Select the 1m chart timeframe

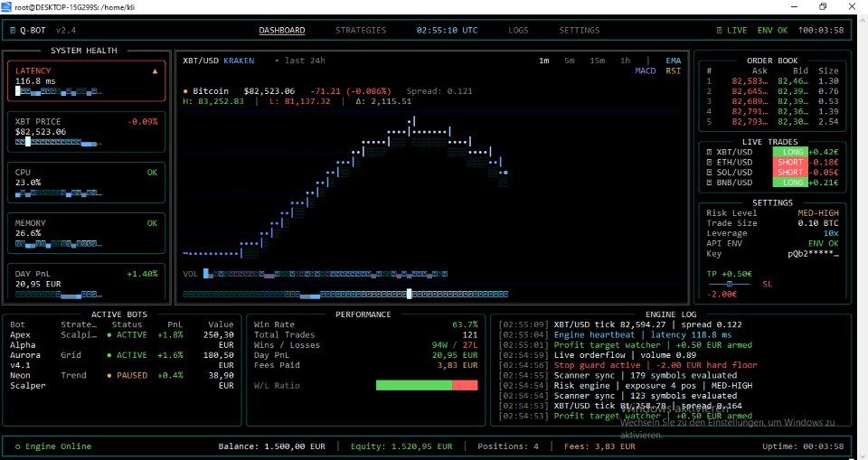point(544,61)
